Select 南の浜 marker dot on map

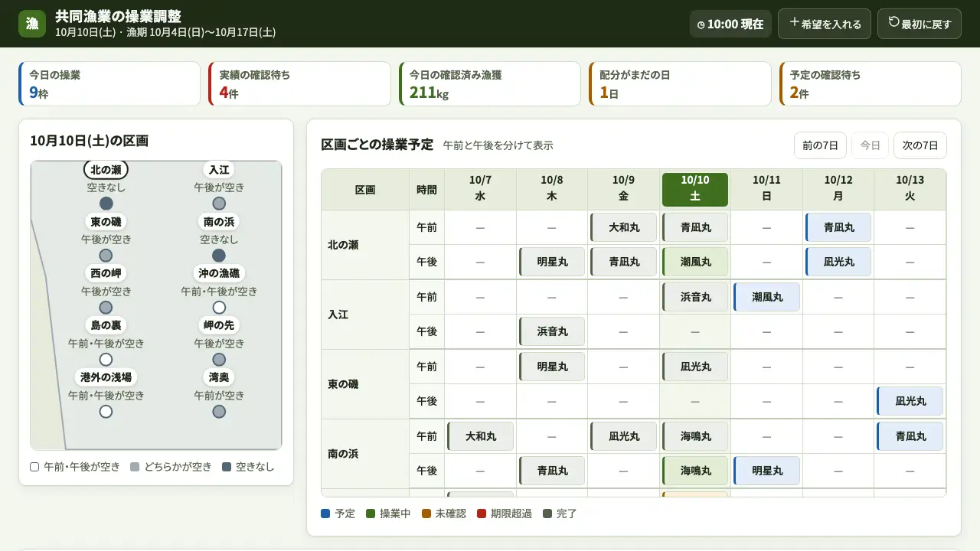point(219,256)
